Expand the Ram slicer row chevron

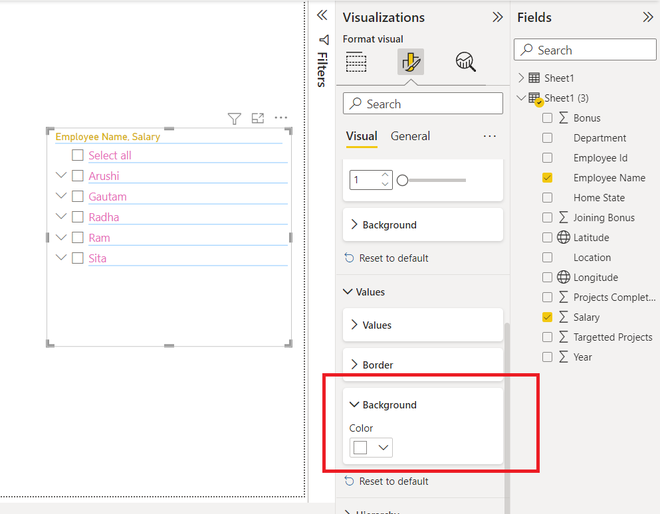[x=61, y=237]
